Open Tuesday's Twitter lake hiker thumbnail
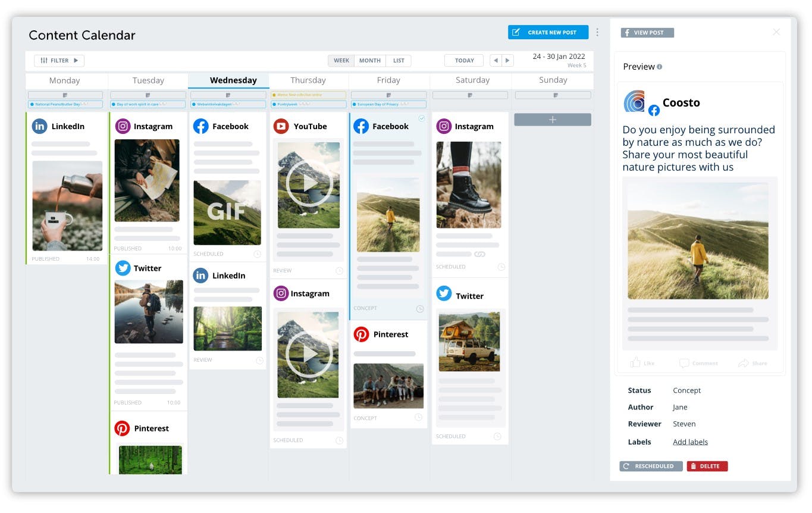The image size is (812, 513). [149, 312]
